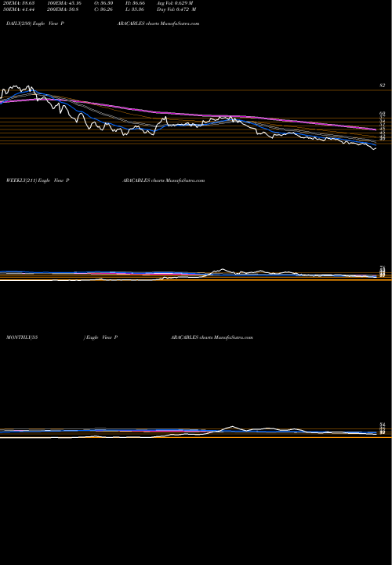Viewport: 392px width, 565px height.
Task: Click the 50EMA: 41.44 value
Action: (x=18, y=9)
